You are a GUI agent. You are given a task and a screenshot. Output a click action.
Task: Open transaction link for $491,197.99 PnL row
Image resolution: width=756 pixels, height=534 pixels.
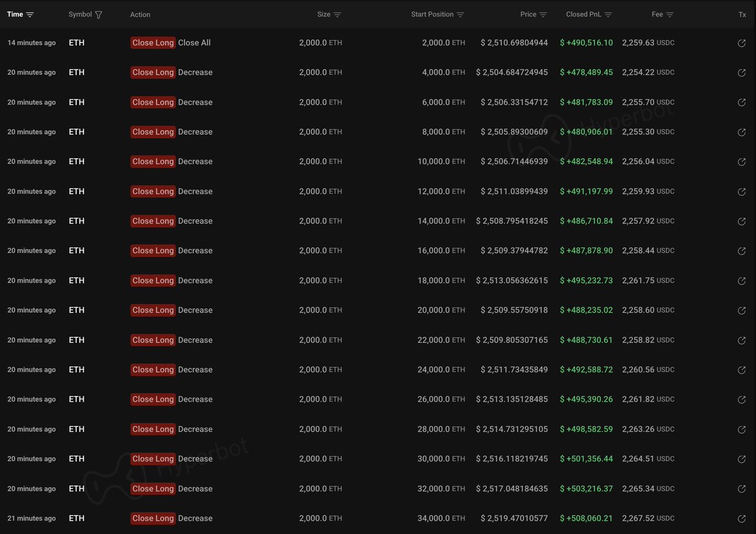[x=742, y=192]
